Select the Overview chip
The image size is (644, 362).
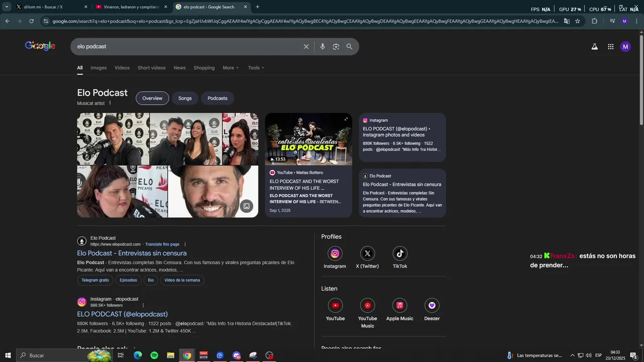pyautogui.click(x=152, y=98)
